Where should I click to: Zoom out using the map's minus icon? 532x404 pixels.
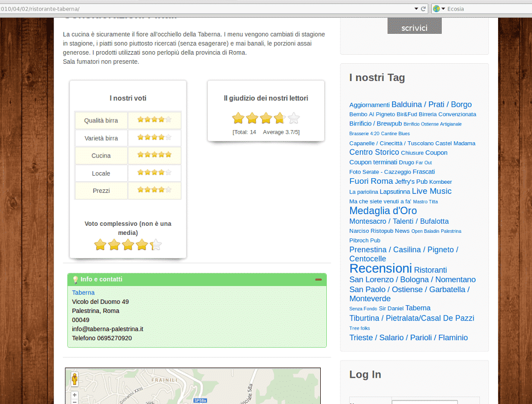[74, 401]
